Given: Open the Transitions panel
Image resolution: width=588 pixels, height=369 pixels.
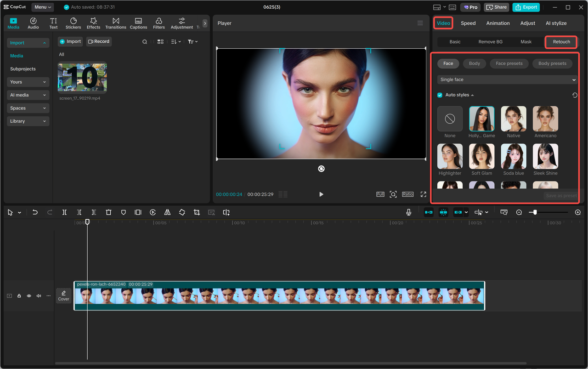Looking at the screenshot, I should click(x=115, y=23).
